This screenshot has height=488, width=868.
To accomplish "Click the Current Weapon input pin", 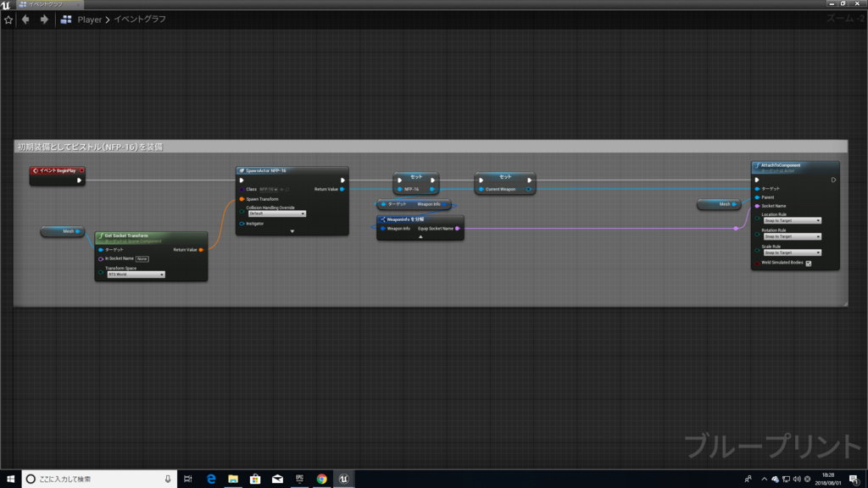I will pos(481,189).
